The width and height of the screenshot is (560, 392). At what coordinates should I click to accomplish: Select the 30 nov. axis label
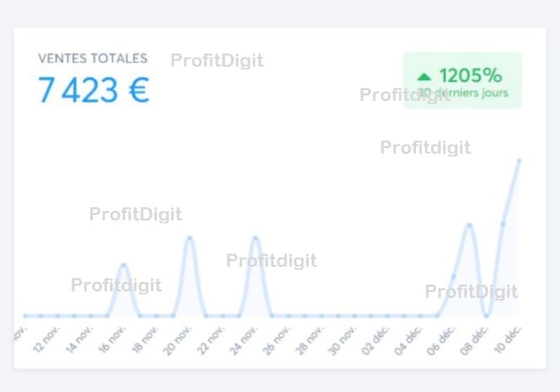click(x=343, y=338)
